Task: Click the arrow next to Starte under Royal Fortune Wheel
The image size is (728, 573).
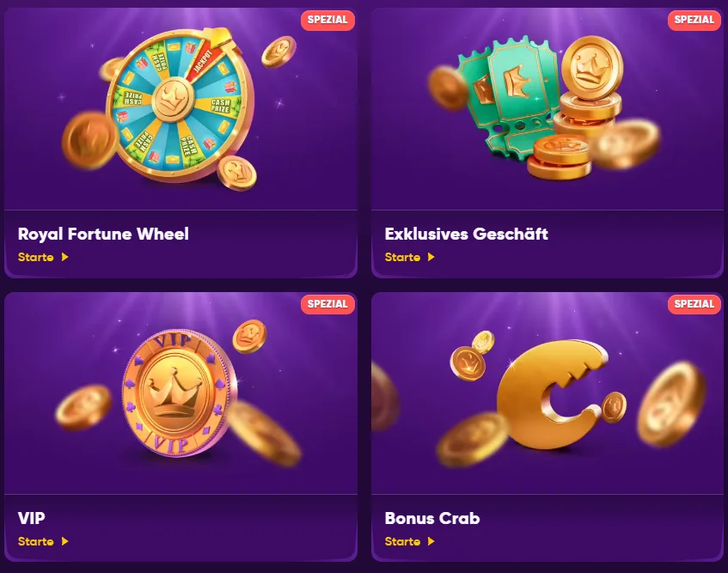Action: pyautogui.click(x=65, y=257)
